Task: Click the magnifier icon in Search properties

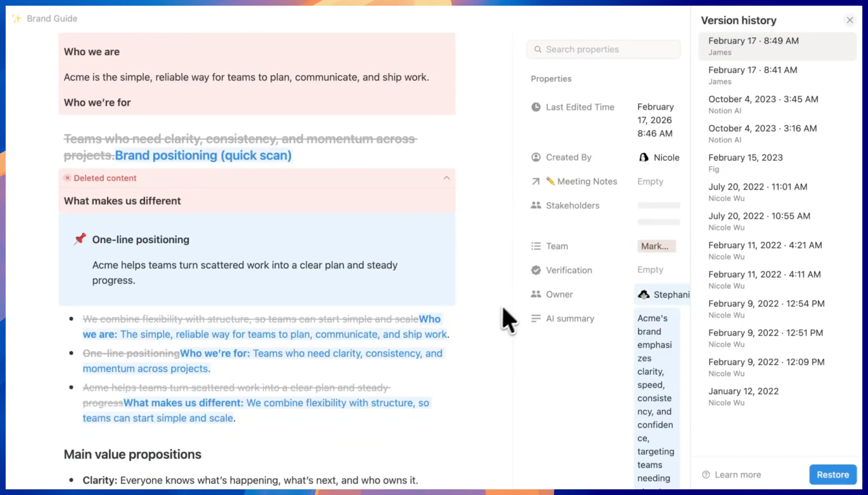Action: pos(538,50)
